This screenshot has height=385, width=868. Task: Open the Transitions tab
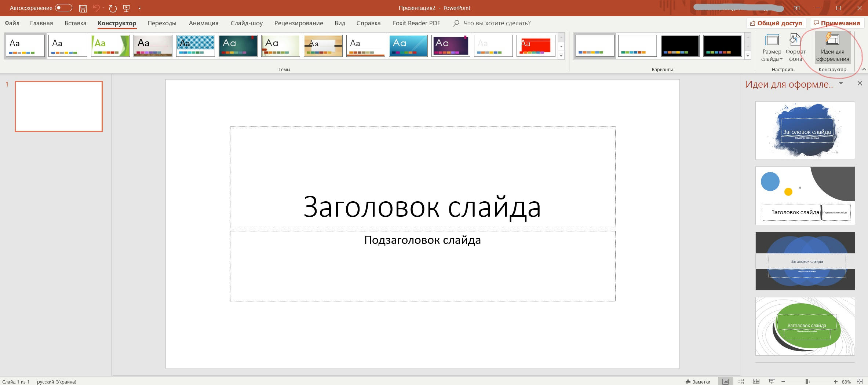click(162, 23)
